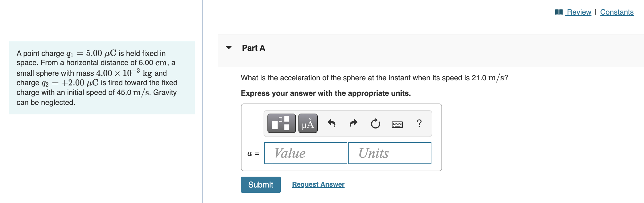Click the Units input field
Image resolution: width=644 pixels, height=203 pixels.
coord(389,153)
